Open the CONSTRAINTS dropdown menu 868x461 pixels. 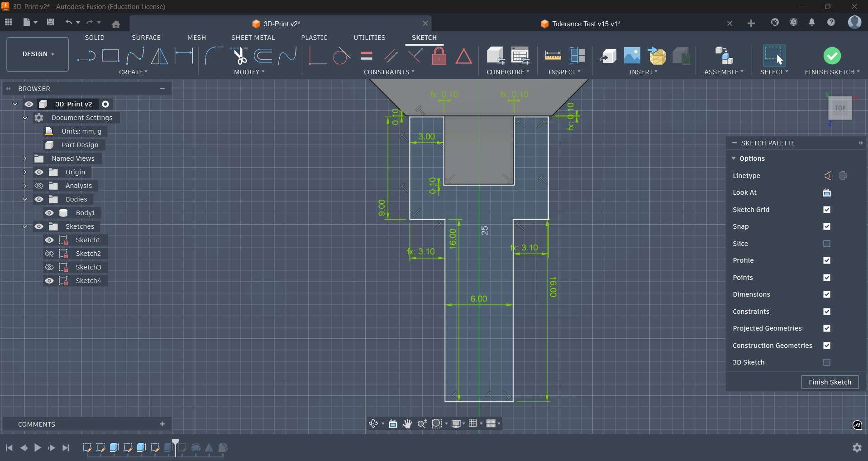[389, 72]
